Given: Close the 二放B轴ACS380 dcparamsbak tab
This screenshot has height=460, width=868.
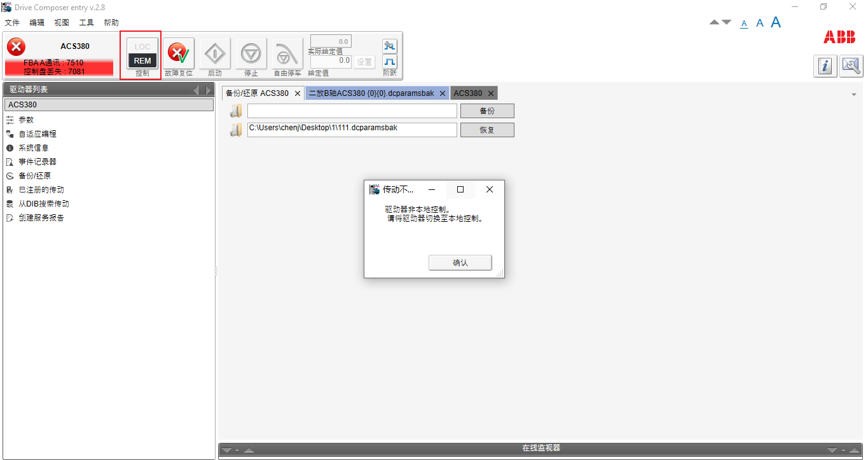Looking at the screenshot, I should tap(443, 93).
